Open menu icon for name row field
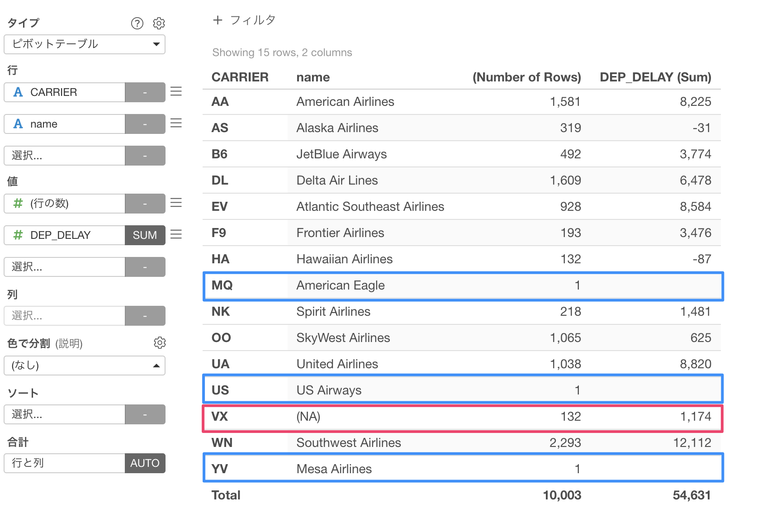The height and width of the screenshot is (532, 767). tap(176, 123)
